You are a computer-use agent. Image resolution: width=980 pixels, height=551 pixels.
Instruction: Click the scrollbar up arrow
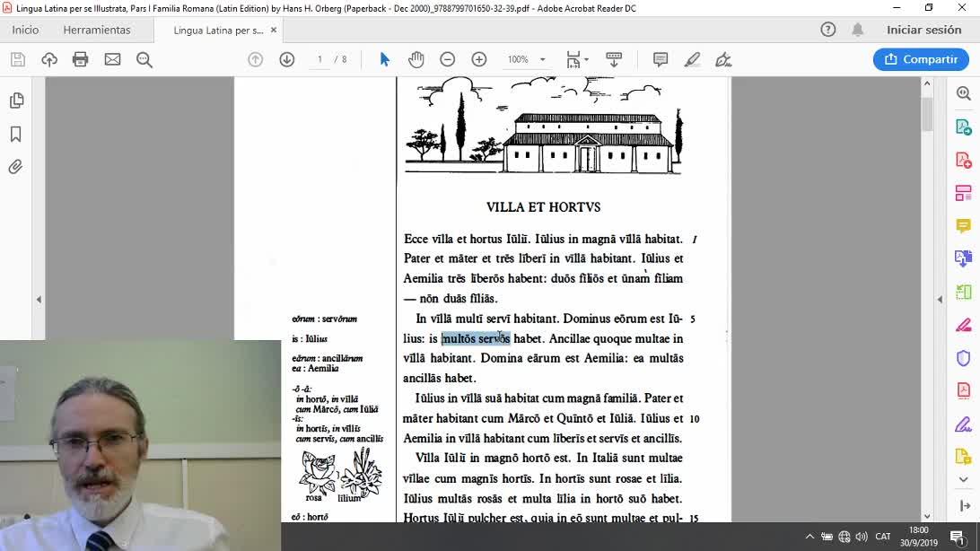(x=928, y=83)
